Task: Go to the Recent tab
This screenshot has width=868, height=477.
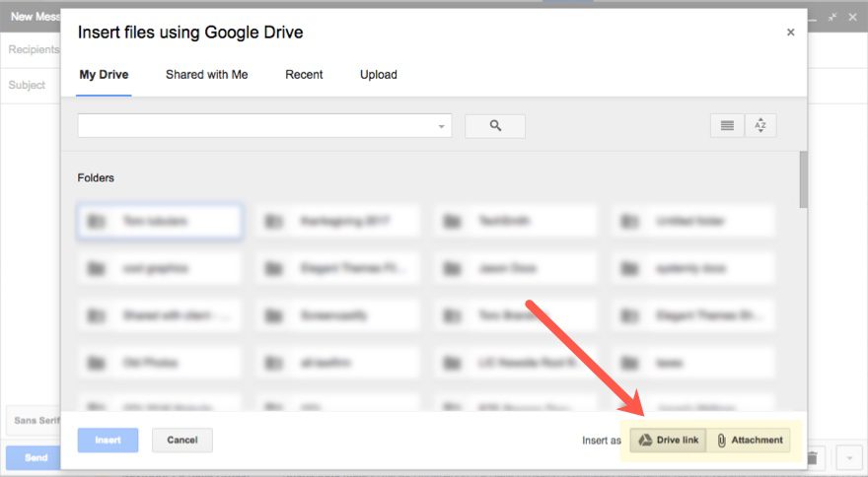Action: tap(304, 75)
